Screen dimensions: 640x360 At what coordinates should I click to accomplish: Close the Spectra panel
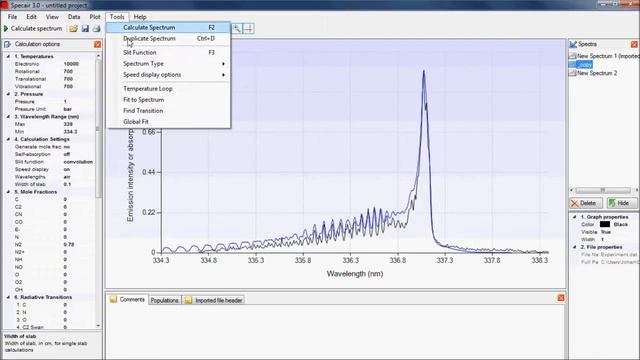[634, 44]
